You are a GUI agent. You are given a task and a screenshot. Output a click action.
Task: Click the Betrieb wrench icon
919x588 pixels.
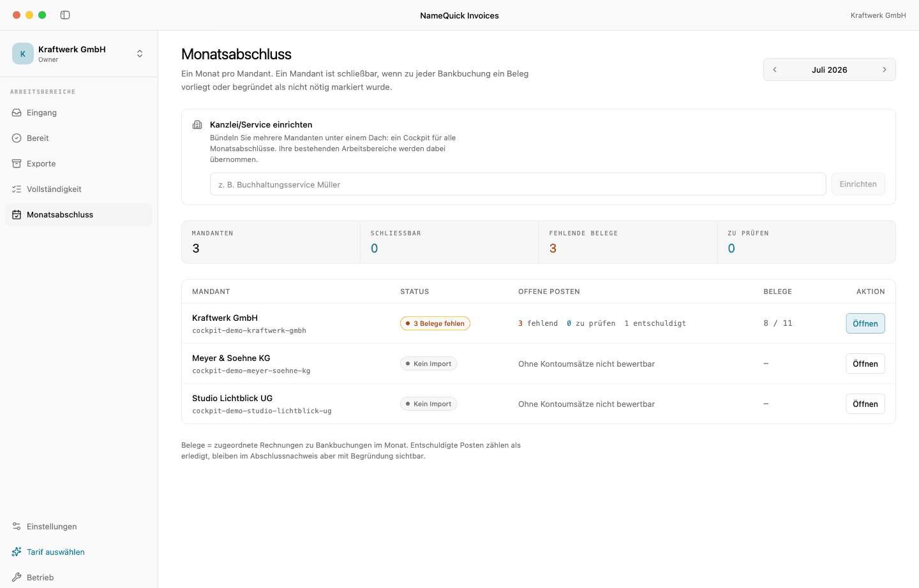point(17,578)
